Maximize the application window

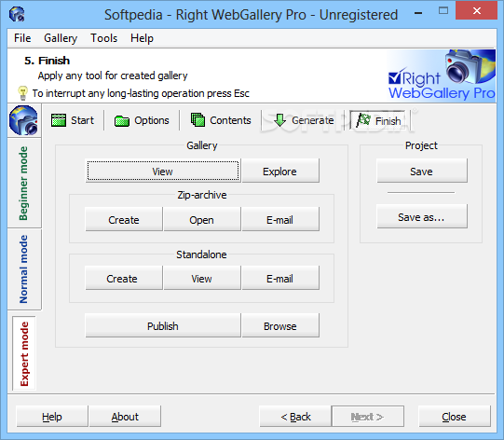[443, 11]
